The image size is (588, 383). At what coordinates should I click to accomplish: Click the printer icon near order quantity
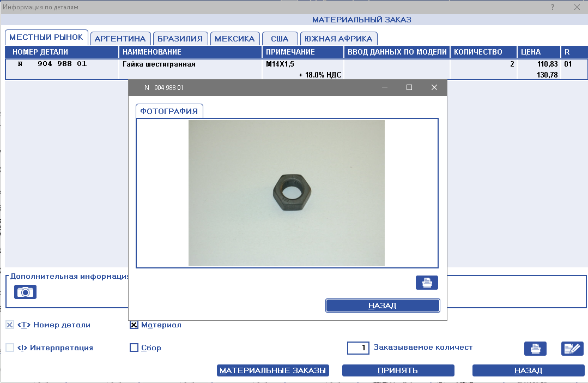pyautogui.click(x=535, y=349)
